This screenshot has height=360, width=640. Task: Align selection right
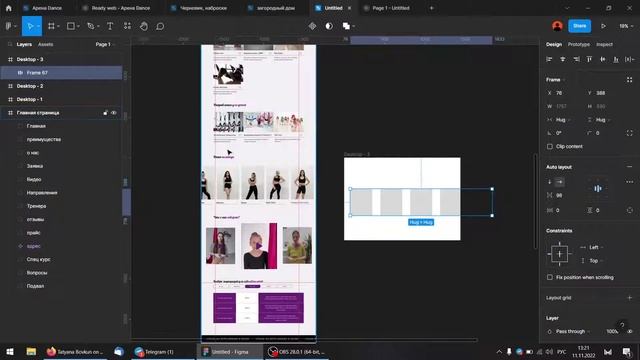point(576,59)
